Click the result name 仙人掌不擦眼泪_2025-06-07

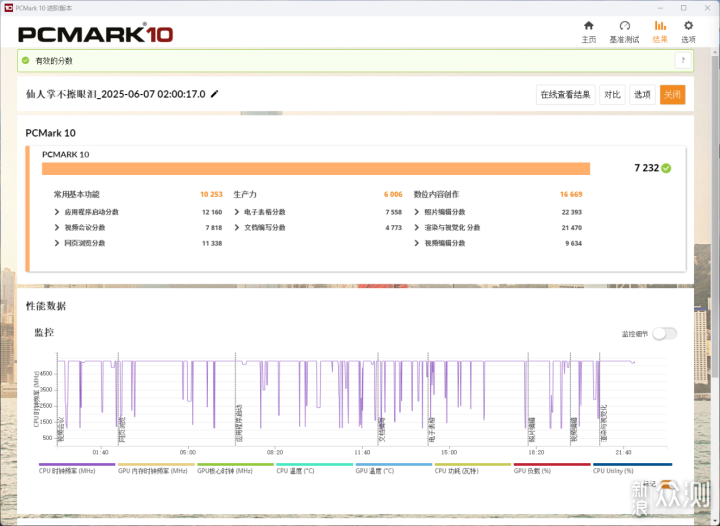pyautogui.click(x=116, y=94)
